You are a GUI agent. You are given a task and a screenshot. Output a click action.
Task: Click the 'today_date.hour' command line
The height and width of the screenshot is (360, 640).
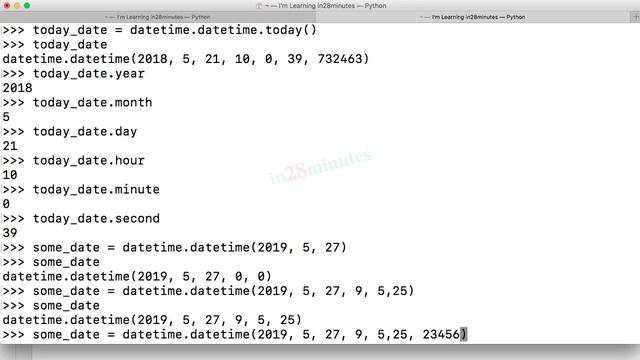pos(73,160)
